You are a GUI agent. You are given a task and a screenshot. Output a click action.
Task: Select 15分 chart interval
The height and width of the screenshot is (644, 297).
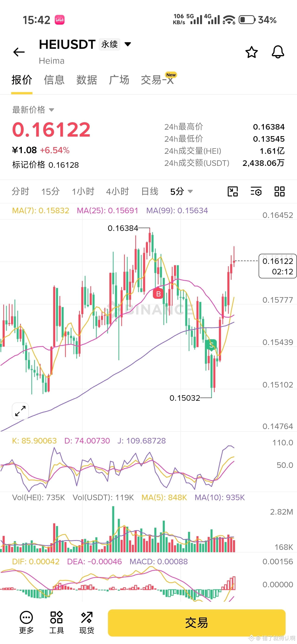click(x=50, y=191)
